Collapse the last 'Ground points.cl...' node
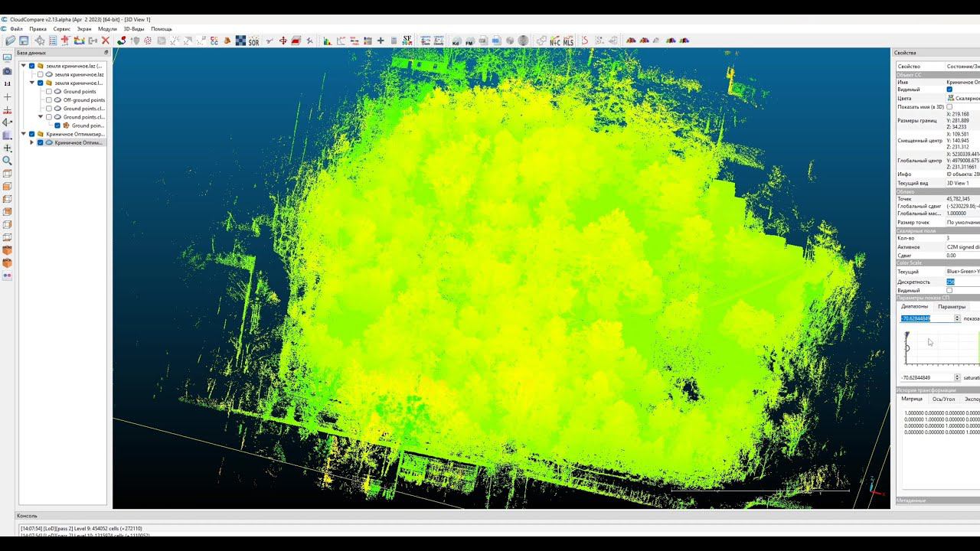Image resolution: width=980 pixels, height=551 pixels. 40,117
